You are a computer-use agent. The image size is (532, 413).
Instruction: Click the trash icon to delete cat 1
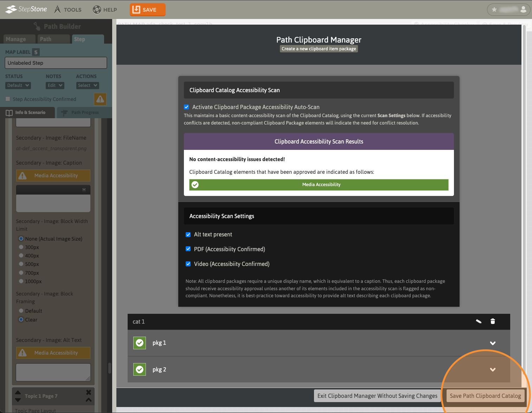493,321
